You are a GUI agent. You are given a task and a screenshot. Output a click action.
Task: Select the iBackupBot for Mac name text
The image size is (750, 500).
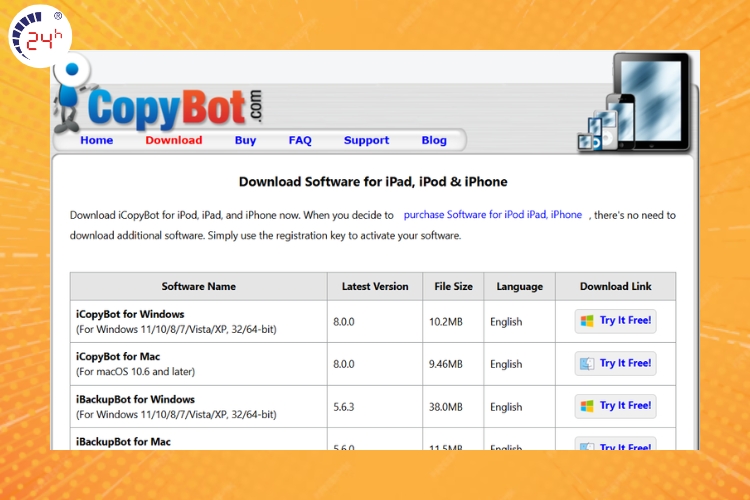coord(123,442)
